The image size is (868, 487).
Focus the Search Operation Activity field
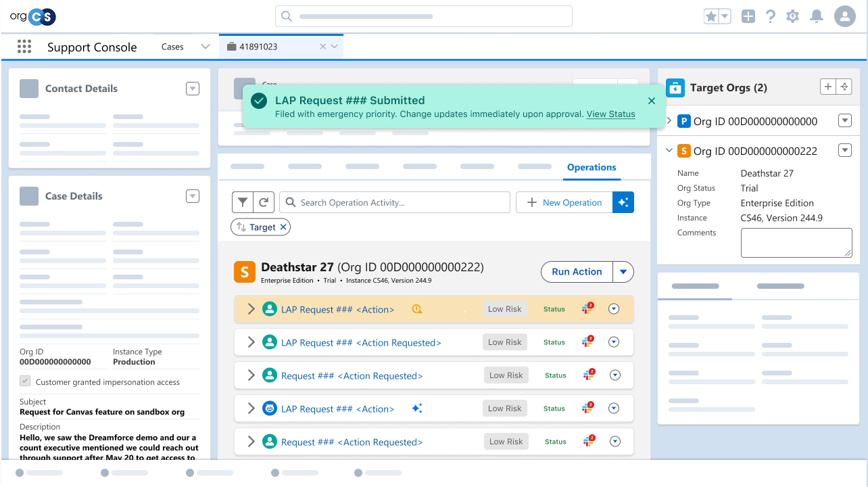tap(395, 202)
